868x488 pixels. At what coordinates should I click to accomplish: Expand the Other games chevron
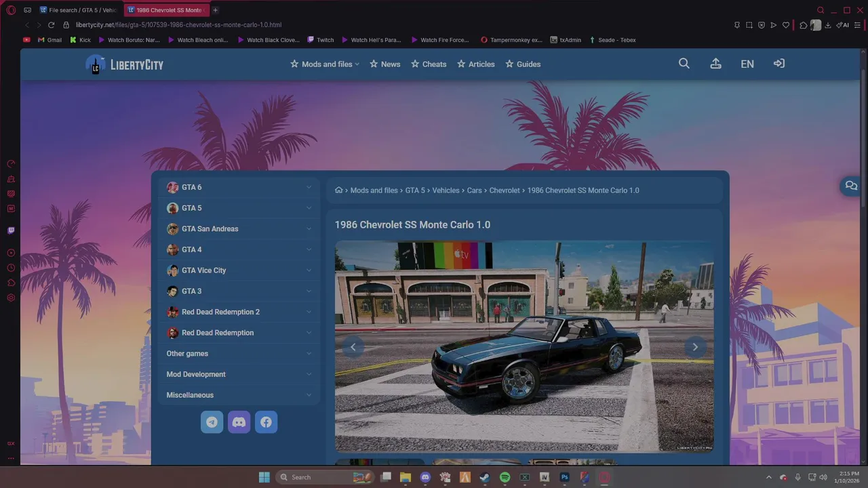point(309,354)
